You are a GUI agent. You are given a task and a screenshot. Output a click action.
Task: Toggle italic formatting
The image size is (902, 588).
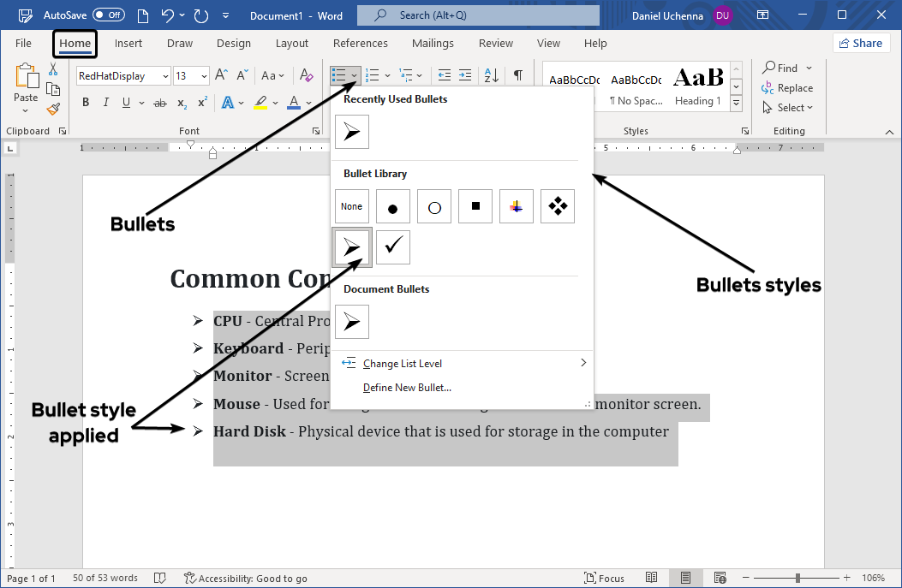tap(106, 103)
